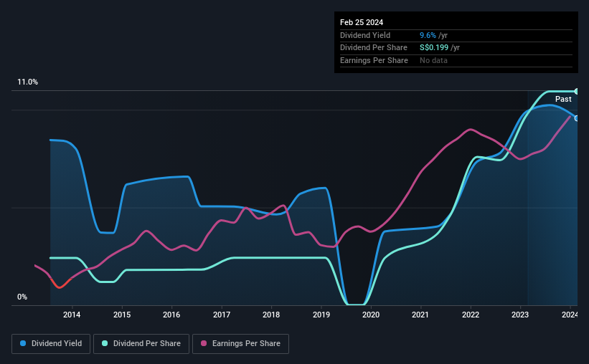The height and width of the screenshot is (364, 589).
Task: Select the 2020 label on the time axis
Action: pyautogui.click(x=371, y=315)
